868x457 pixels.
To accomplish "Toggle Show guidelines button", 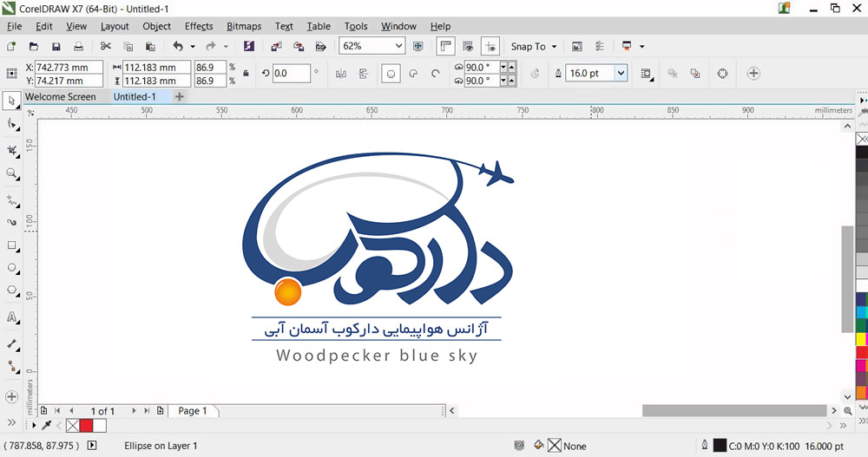I will (x=490, y=47).
